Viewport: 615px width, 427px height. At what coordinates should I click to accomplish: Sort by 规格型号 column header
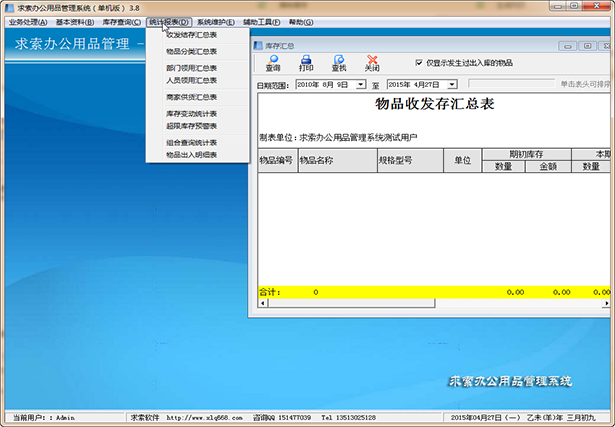410,160
